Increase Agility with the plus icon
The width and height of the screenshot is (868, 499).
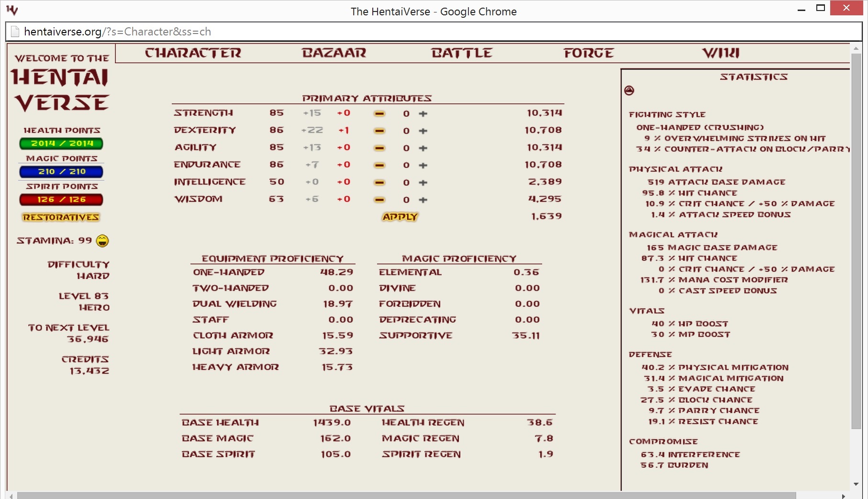[x=423, y=148]
